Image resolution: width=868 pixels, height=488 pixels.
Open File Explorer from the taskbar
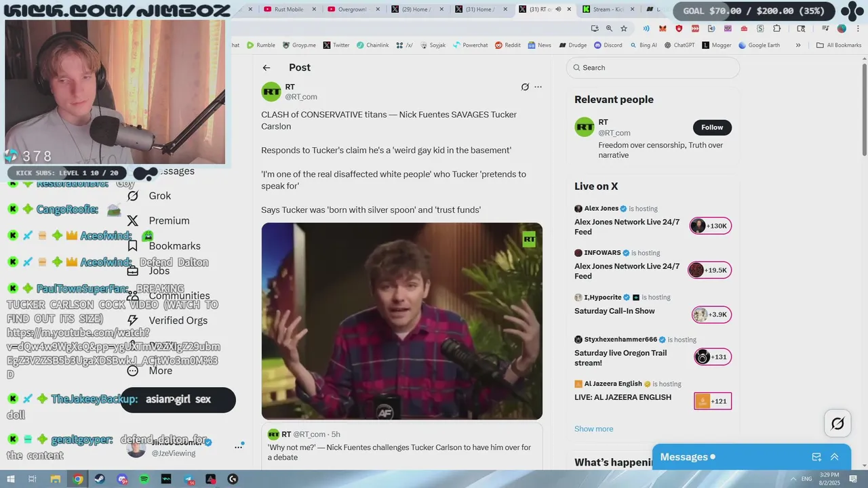tap(55, 479)
